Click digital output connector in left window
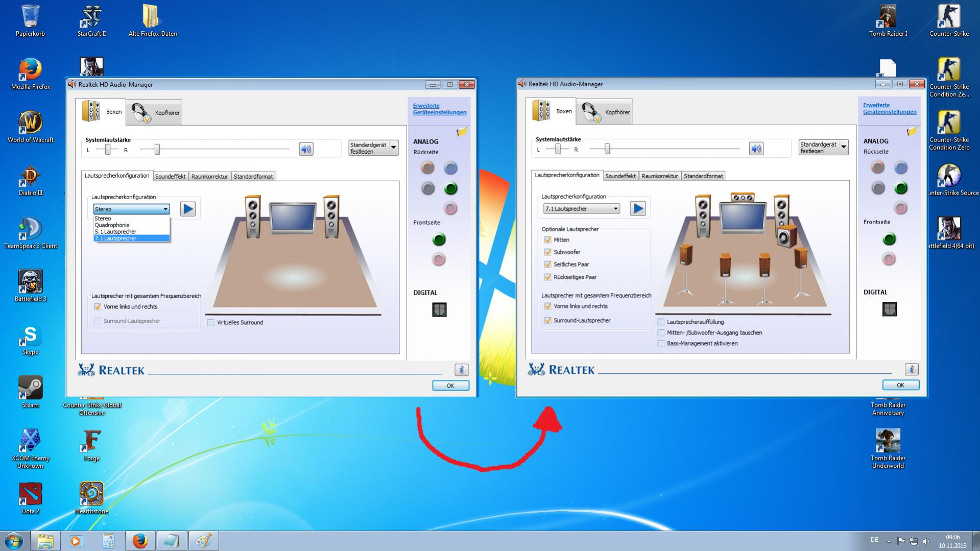The width and height of the screenshot is (980, 551). [x=439, y=309]
